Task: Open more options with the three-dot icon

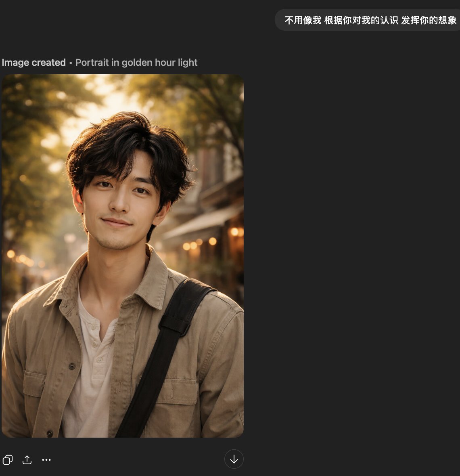Action: pos(46,460)
